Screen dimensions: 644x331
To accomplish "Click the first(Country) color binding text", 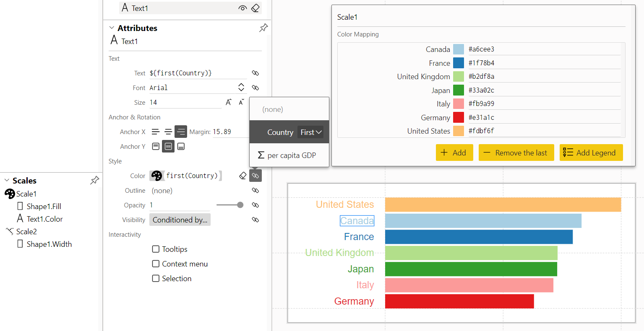I will tap(192, 176).
